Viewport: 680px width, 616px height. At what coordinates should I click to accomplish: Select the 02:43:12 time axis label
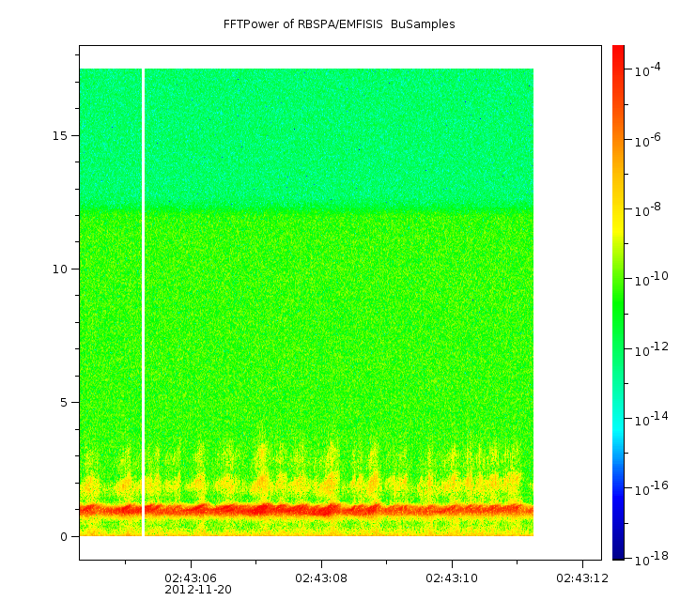[x=582, y=577]
